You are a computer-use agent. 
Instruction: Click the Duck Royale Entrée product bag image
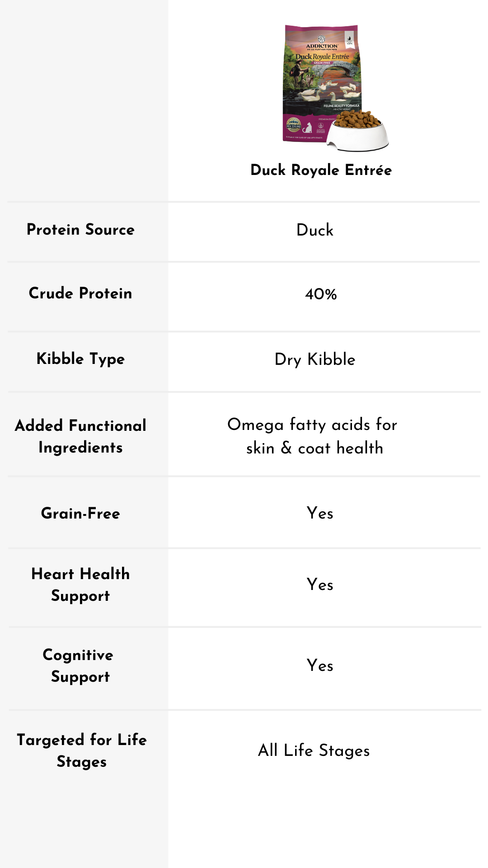point(322,84)
